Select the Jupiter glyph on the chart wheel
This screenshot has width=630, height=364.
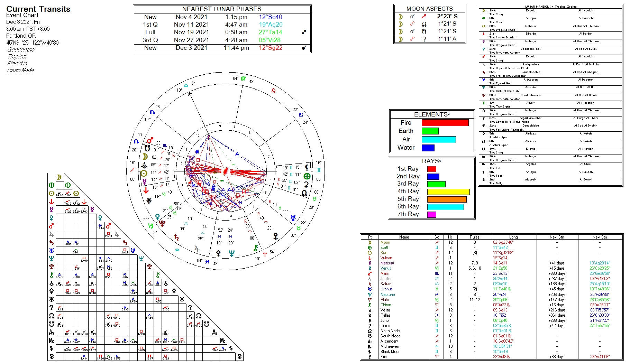[x=197, y=249]
